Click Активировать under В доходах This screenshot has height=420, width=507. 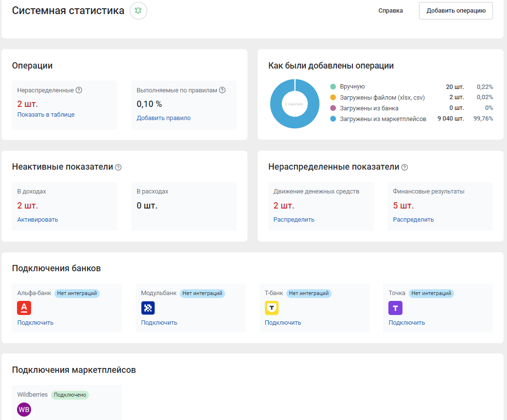tap(37, 220)
